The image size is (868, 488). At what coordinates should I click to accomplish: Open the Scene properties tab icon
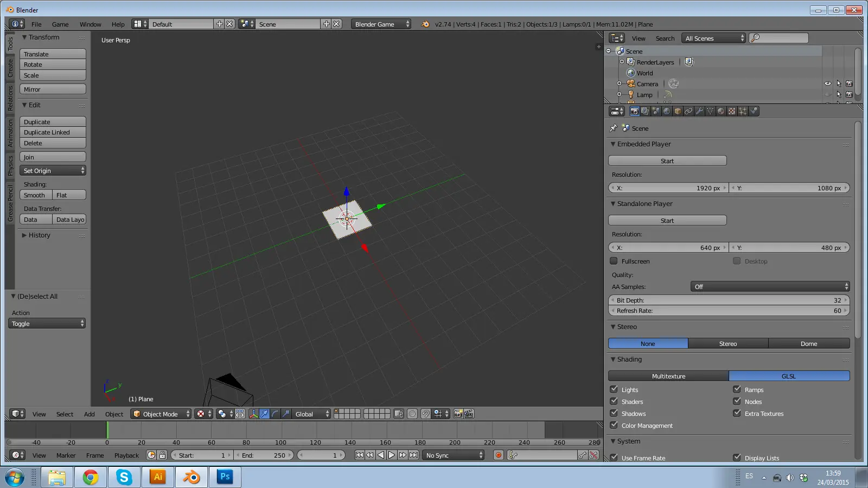pyautogui.click(x=656, y=111)
